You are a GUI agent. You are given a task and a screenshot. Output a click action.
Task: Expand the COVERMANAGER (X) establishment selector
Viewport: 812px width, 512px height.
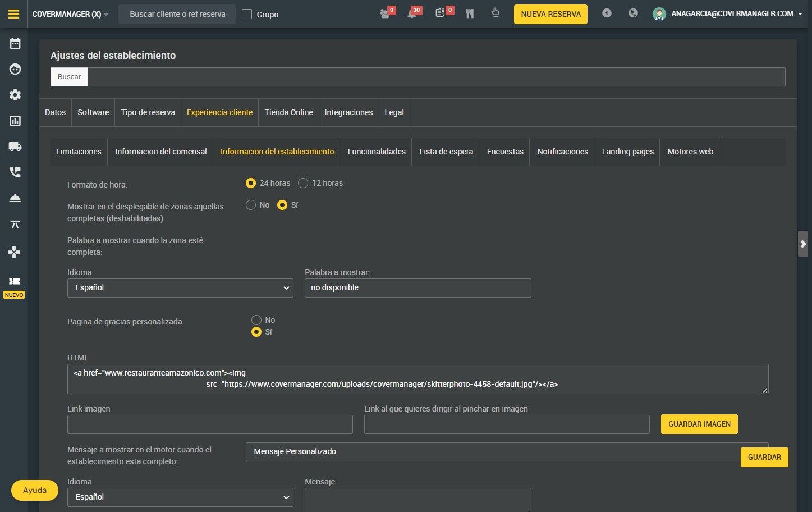(x=71, y=14)
